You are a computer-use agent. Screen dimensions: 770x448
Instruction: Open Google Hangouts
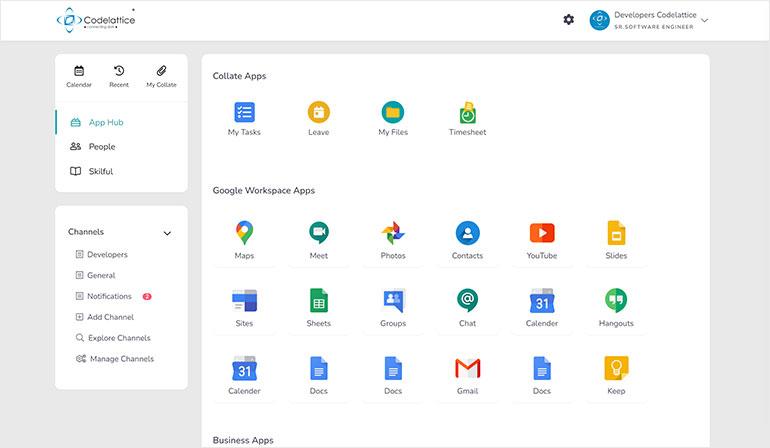pos(616,308)
